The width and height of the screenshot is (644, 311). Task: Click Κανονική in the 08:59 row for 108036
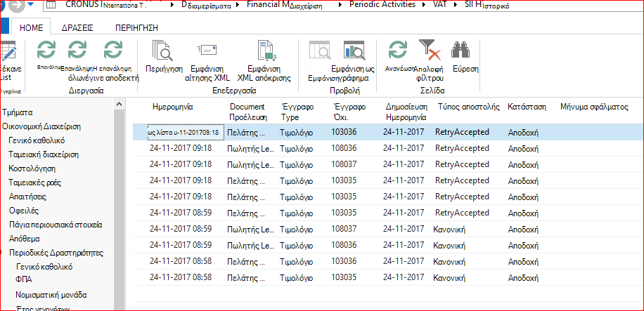[449, 245]
